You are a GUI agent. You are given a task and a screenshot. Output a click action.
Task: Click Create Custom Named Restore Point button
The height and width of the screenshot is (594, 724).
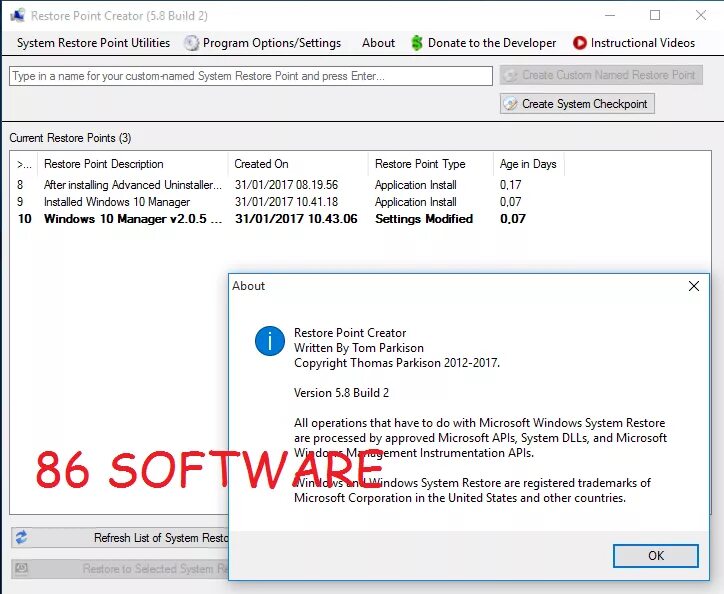tap(601, 75)
